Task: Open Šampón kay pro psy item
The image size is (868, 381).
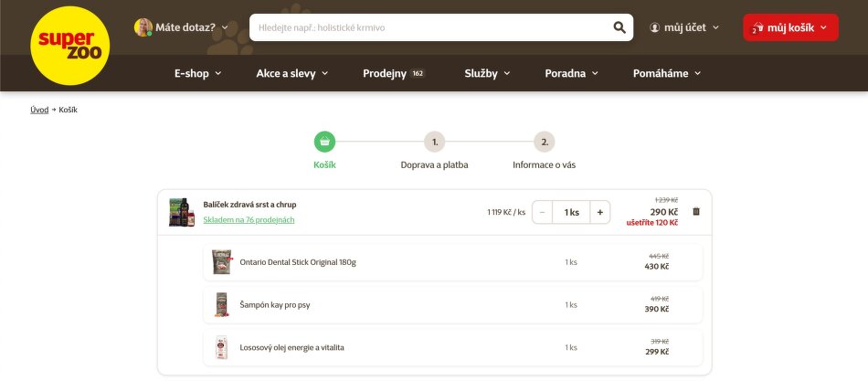Action: [x=275, y=304]
